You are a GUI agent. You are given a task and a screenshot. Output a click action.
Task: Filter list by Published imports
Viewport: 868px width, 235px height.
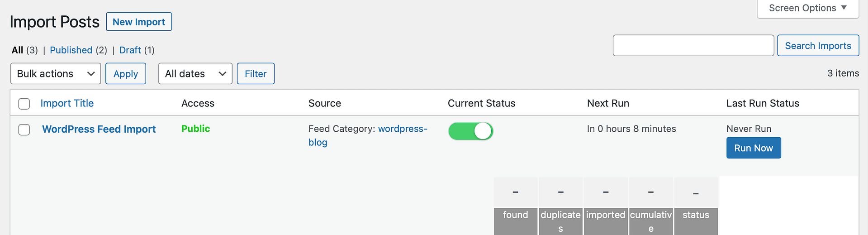[x=71, y=50]
